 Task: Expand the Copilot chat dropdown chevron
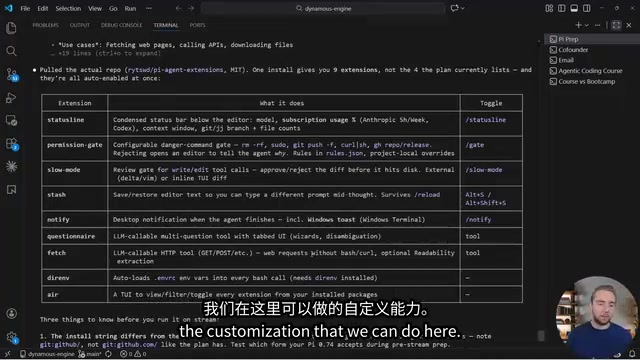click(462, 8)
